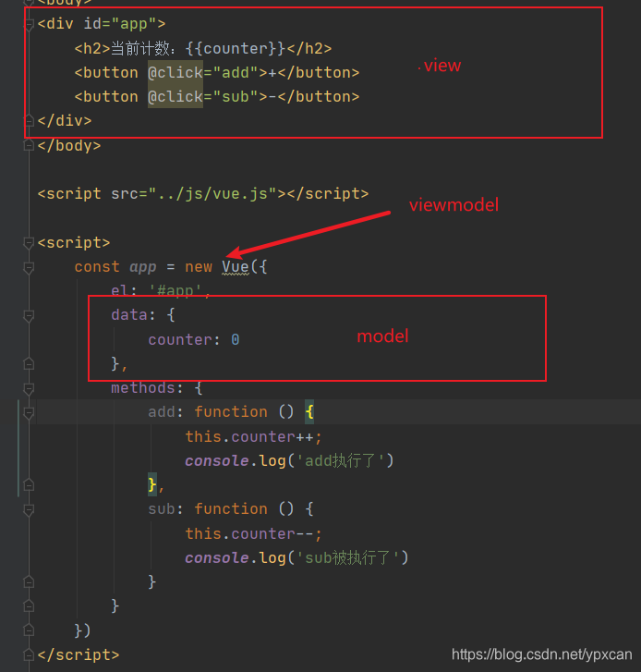The width and height of the screenshot is (641, 672).
Task: Click the 'add执行了' log string
Action: pos(340,460)
